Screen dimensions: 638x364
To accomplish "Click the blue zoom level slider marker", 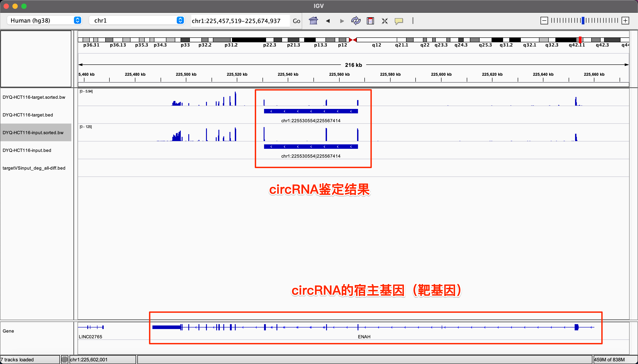I will [583, 21].
